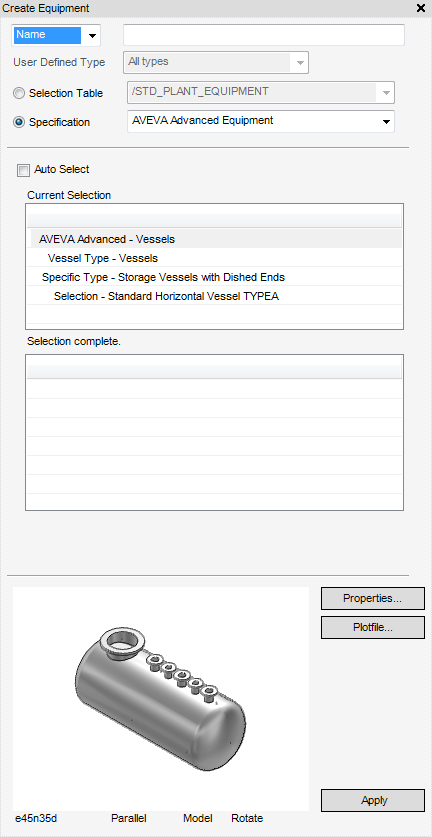The width and height of the screenshot is (432, 837).
Task: Select Vessel Type - Vessels row
Action: 214,258
